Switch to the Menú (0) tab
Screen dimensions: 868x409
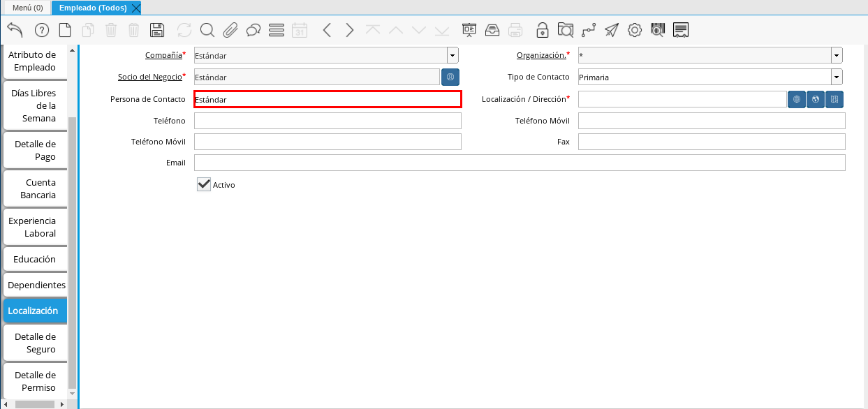[27, 8]
